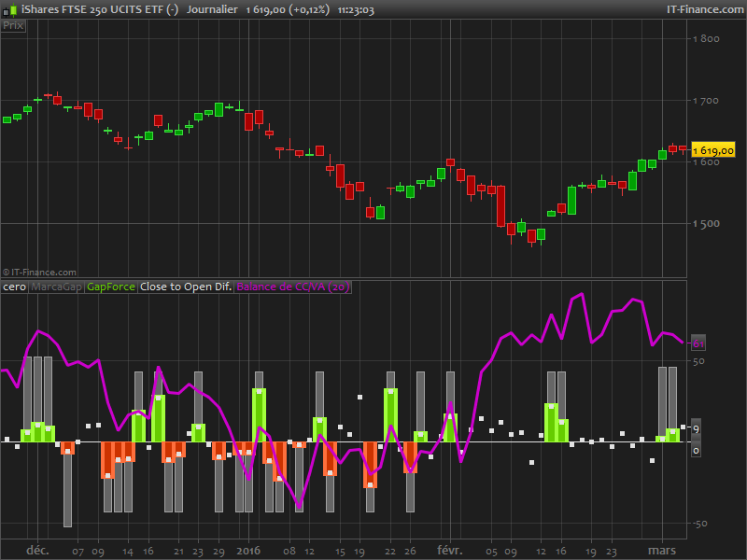Viewport: 747px width, 560px height.
Task: Click the 22 date label on time axis
Action: 390,552
